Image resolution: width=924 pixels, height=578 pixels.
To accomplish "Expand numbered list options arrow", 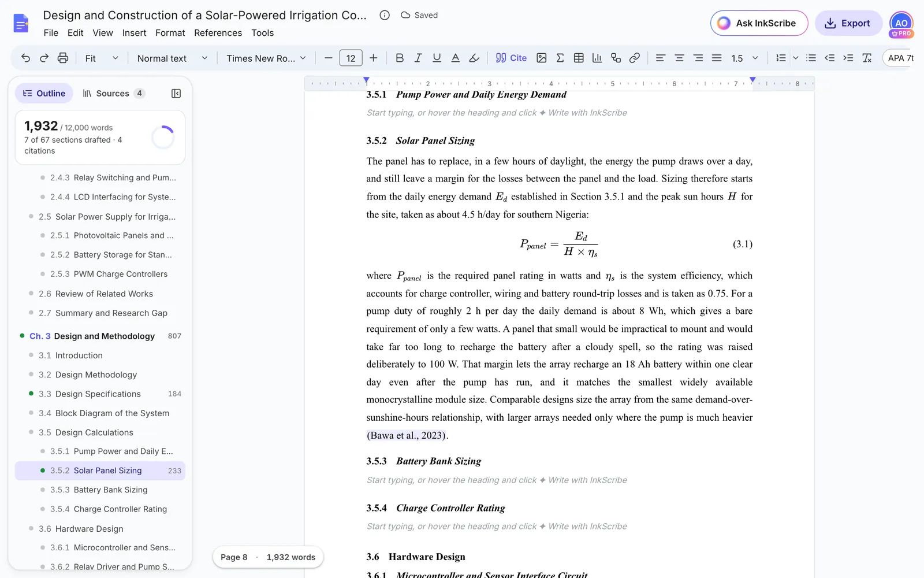I will coord(795,58).
